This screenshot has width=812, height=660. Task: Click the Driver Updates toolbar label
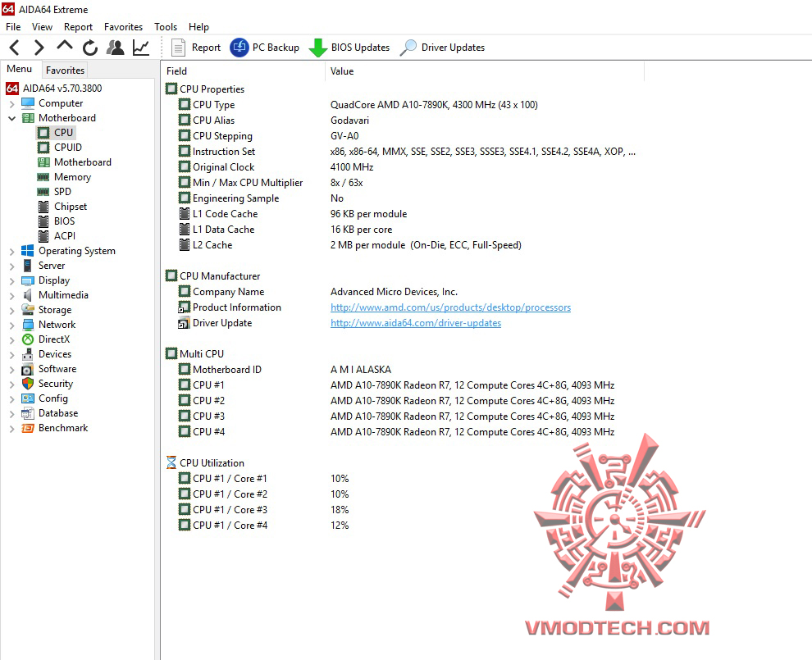coord(453,48)
